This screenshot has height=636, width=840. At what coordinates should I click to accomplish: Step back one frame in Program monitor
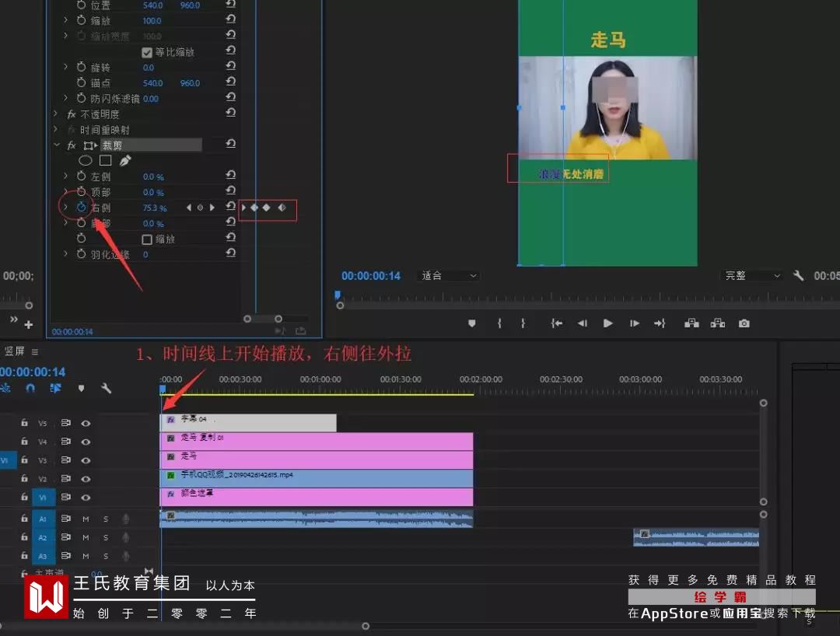[583, 323]
